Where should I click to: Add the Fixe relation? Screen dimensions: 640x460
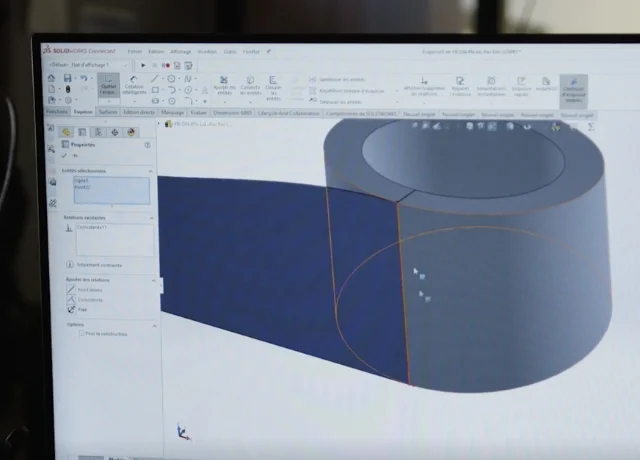[71, 310]
